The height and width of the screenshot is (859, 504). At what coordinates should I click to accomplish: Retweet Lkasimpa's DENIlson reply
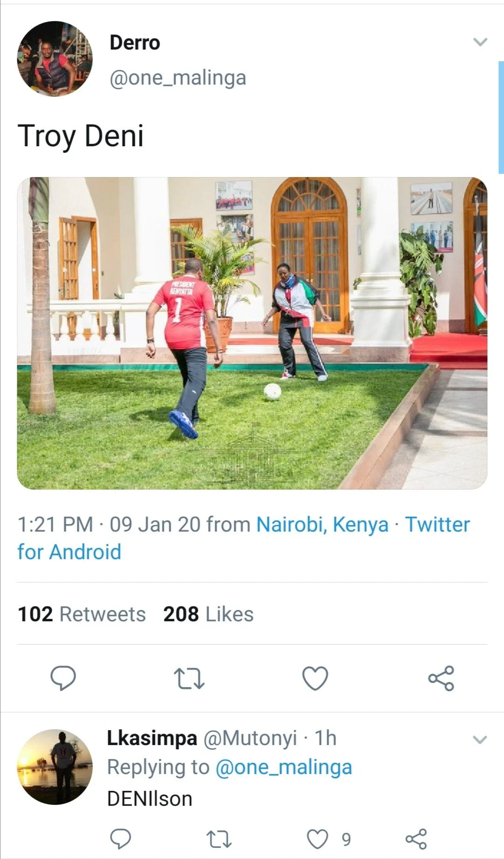218,839
